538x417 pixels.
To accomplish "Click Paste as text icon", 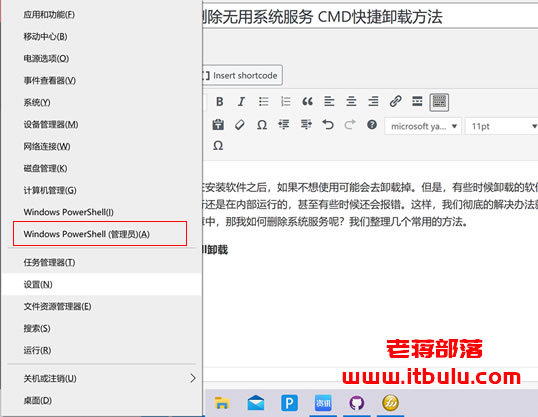I will click(x=218, y=125).
